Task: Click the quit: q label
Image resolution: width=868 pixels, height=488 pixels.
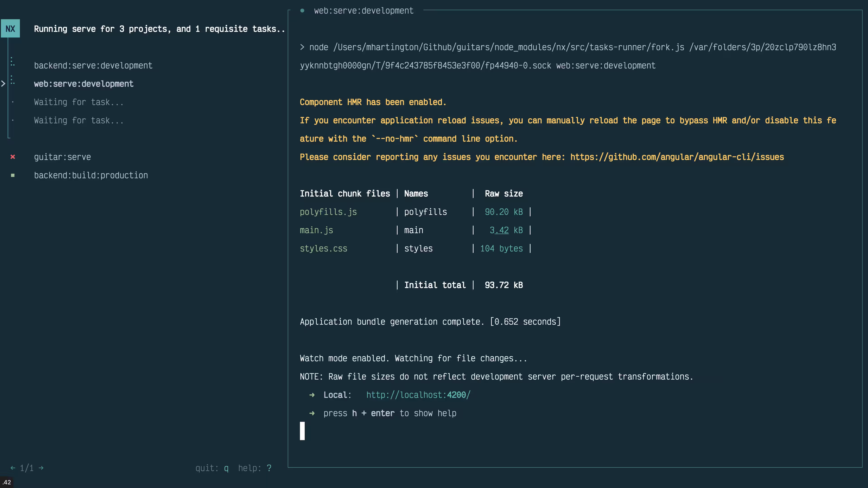Action: 212,468
